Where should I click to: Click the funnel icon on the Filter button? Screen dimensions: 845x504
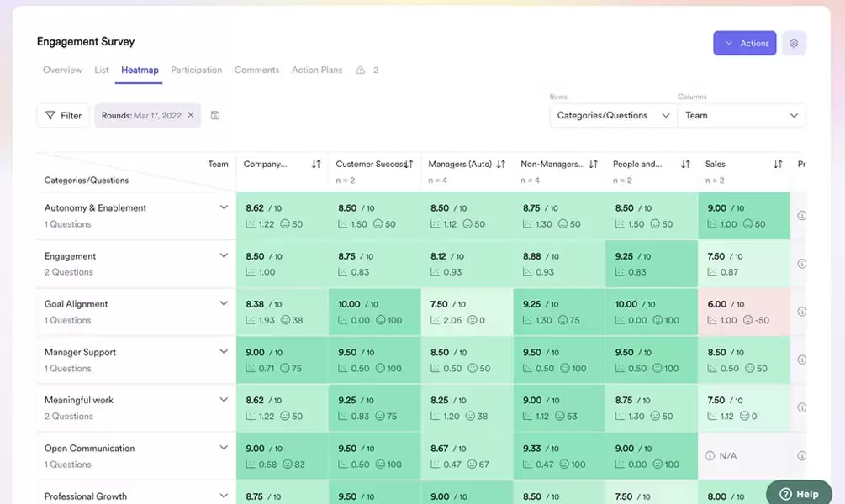[x=50, y=115]
